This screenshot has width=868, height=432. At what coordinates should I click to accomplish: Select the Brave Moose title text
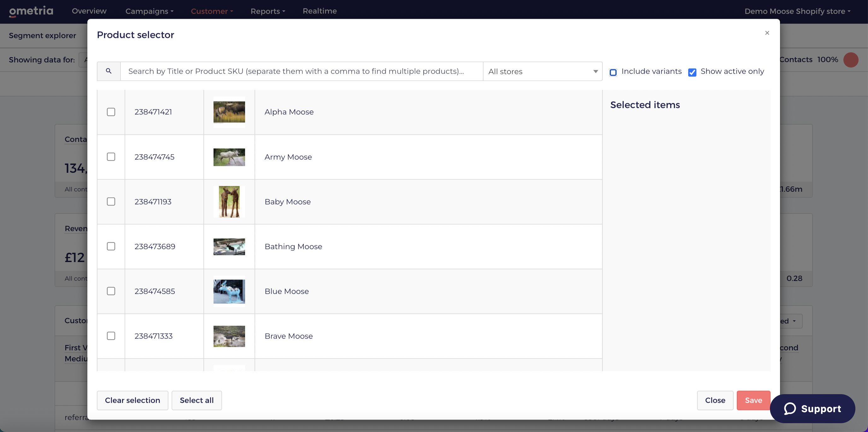[x=288, y=336]
